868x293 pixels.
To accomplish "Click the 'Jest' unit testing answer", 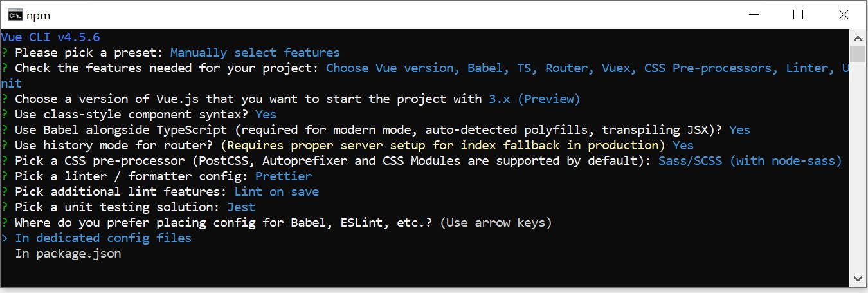I will click(241, 207).
